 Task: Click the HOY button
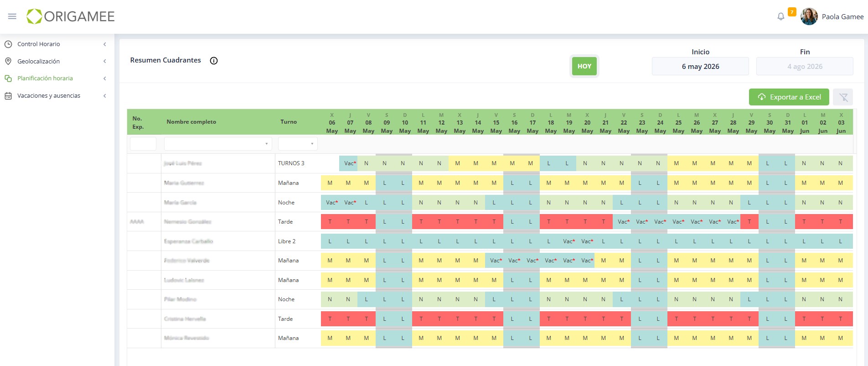coord(584,66)
